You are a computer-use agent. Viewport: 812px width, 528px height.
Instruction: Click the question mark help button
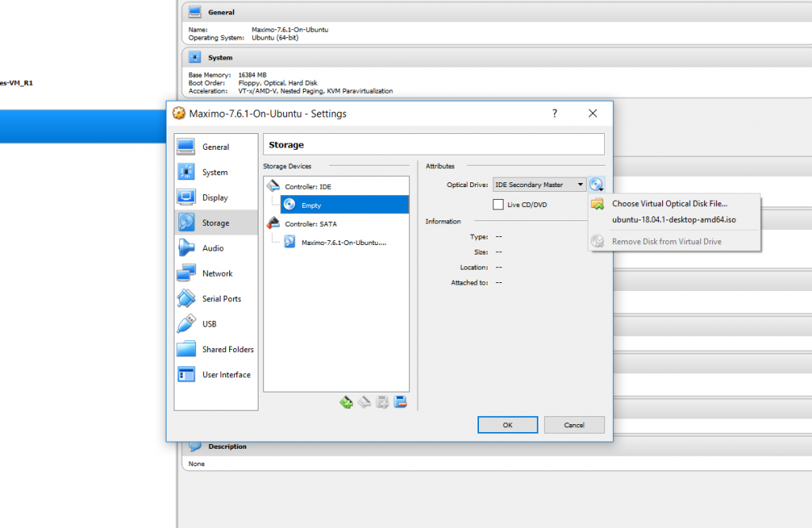[554, 113]
